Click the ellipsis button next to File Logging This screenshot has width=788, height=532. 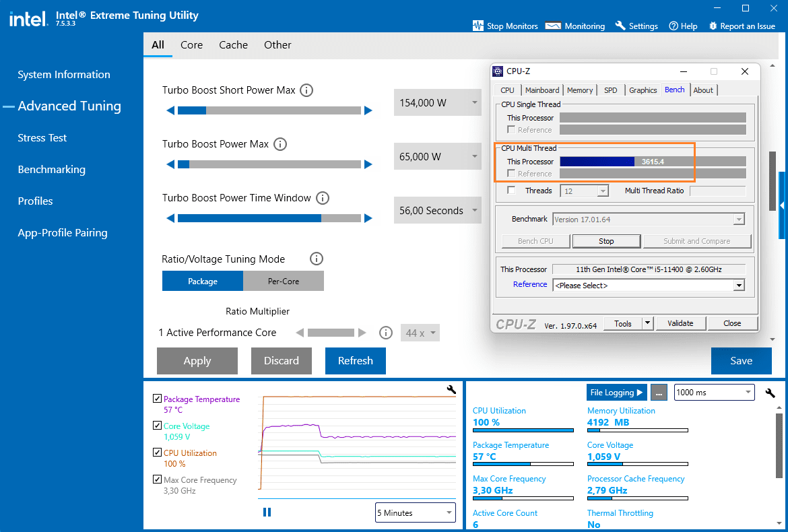point(659,393)
